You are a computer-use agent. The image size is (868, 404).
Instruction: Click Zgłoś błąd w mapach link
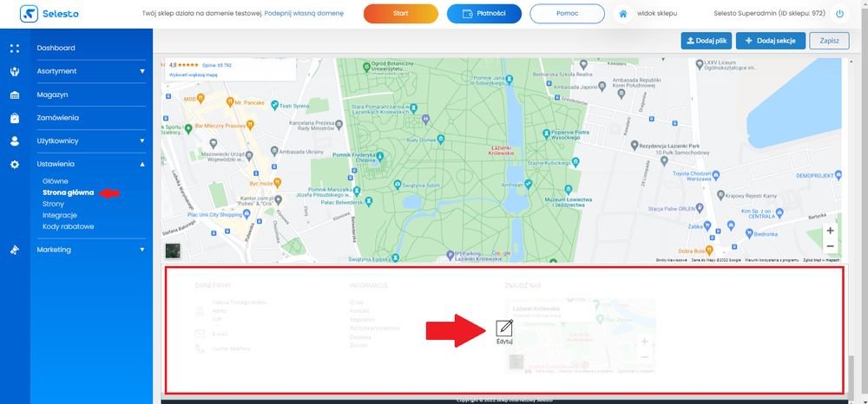[x=823, y=259]
